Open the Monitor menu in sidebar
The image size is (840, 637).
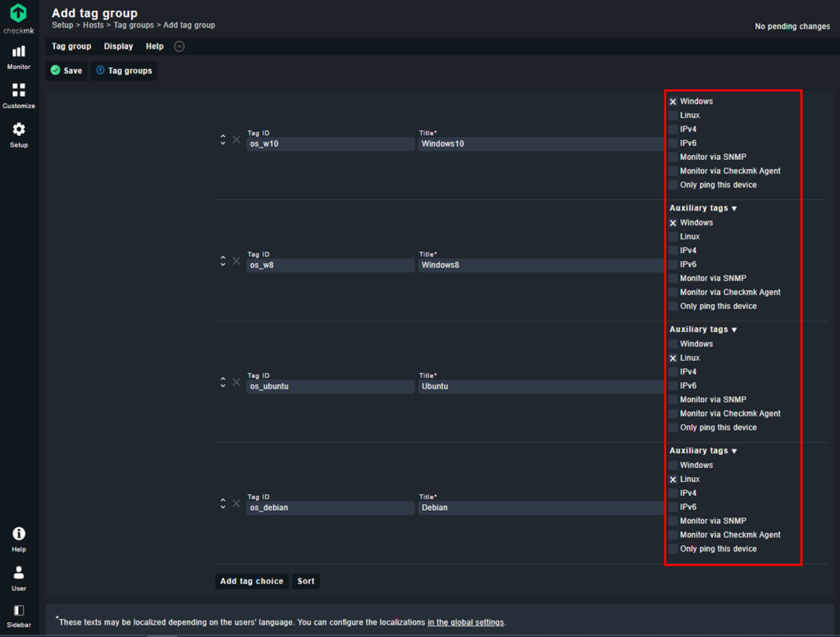[19, 57]
